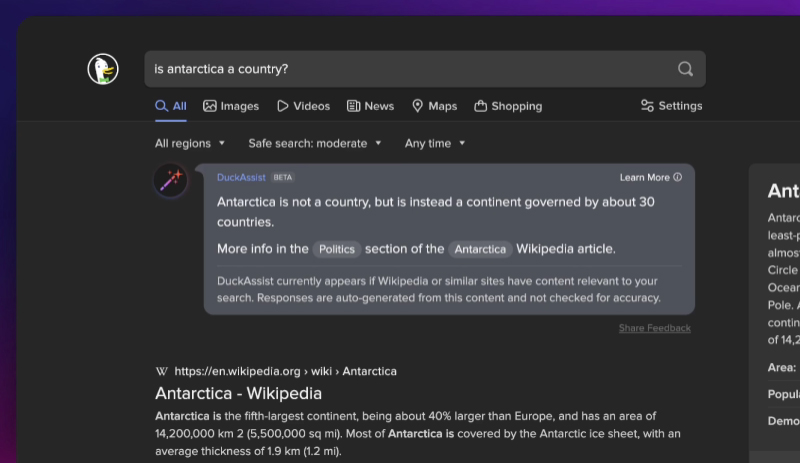This screenshot has width=800, height=463.
Task: Open the en.wikipedia.org Antarctica URL link
Action: pos(285,371)
